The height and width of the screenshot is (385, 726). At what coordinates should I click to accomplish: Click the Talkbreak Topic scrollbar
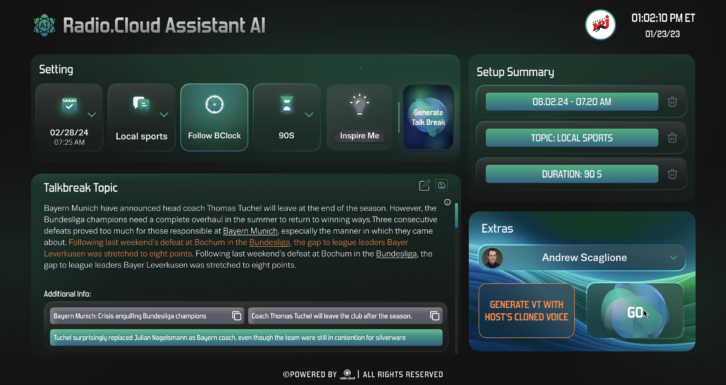point(456,278)
